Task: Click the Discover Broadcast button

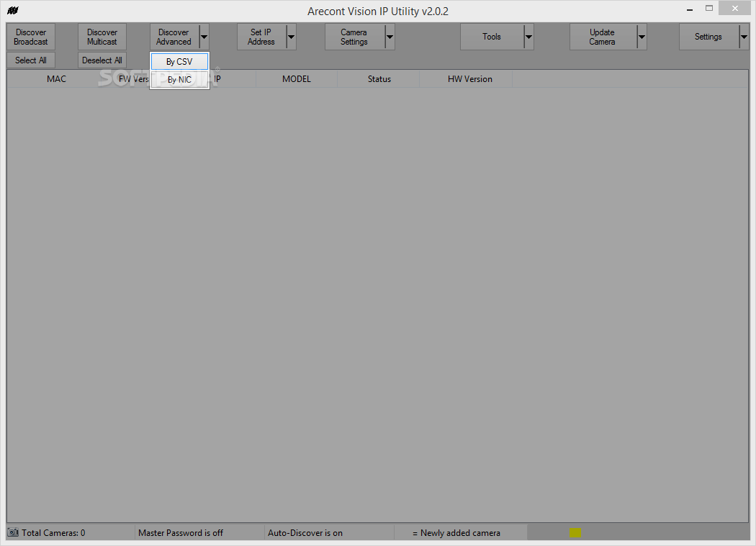Action: pos(31,37)
